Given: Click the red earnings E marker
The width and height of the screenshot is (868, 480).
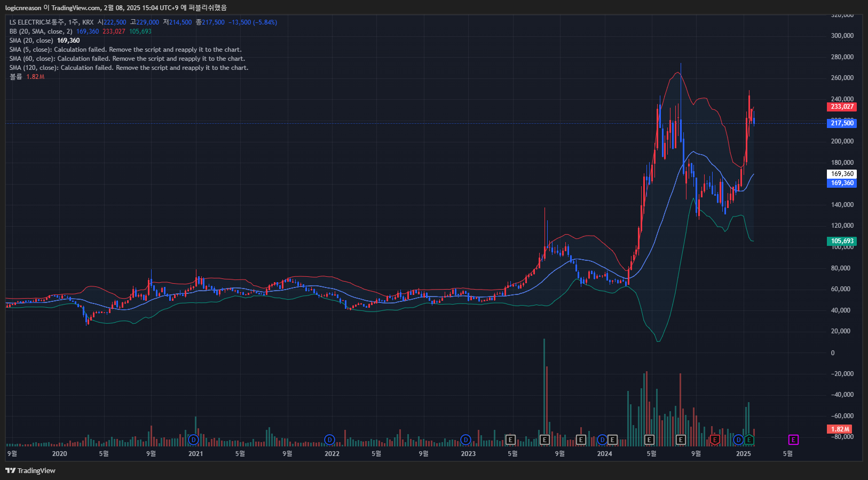Looking at the screenshot, I should click(715, 440).
